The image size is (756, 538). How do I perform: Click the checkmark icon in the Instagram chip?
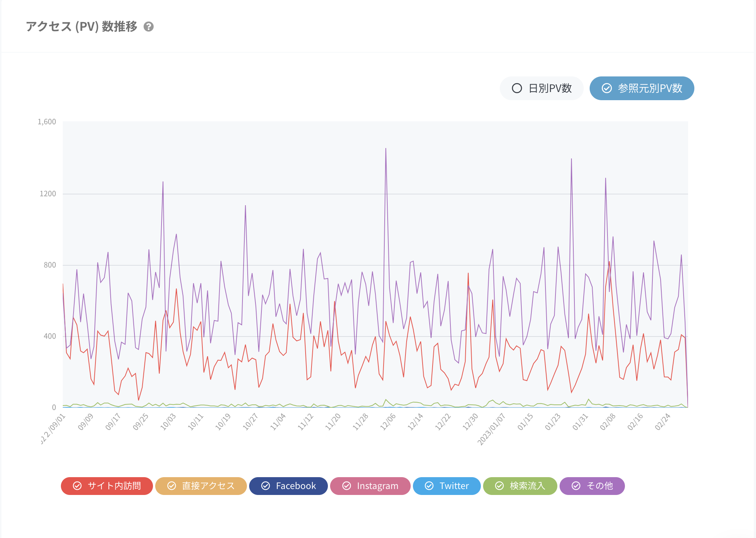346,486
